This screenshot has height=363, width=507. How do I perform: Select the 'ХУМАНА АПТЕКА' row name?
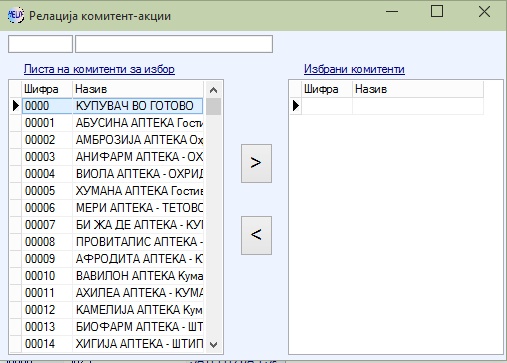tap(138, 191)
